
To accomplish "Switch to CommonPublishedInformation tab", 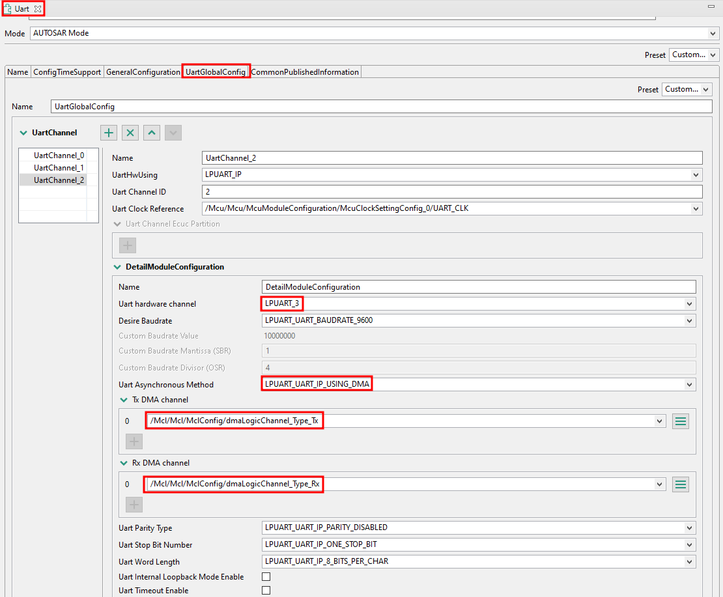I will pyautogui.click(x=305, y=72).
